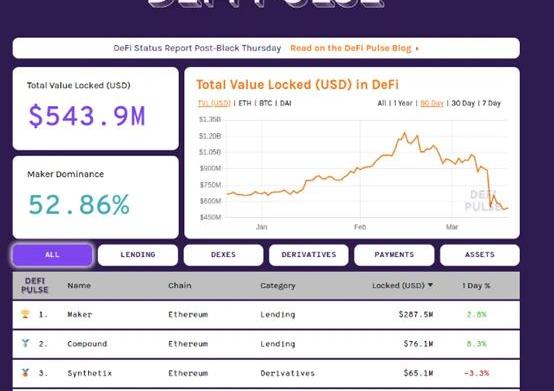554x391 pixels.
Task: Show the 1 Year chart range
Action: (403, 103)
